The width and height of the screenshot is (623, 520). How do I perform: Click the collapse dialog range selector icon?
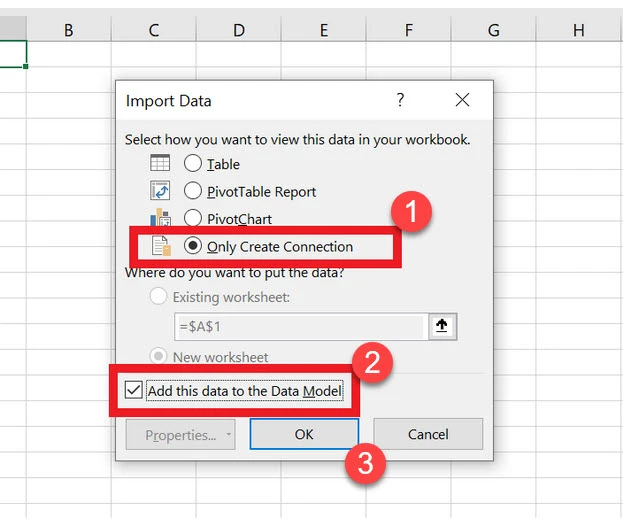click(442, 327)
